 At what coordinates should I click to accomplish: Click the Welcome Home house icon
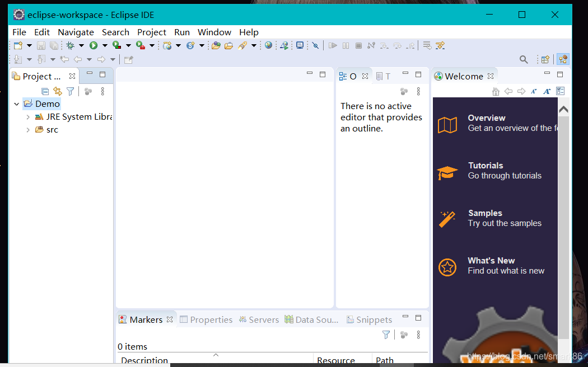(496, 91)
